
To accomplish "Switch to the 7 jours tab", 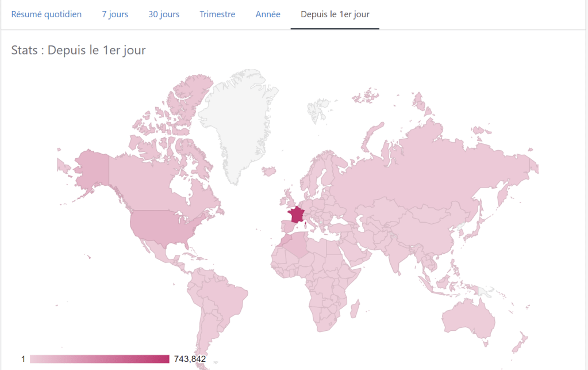I will pyautogui.click(x=115, y=14).
